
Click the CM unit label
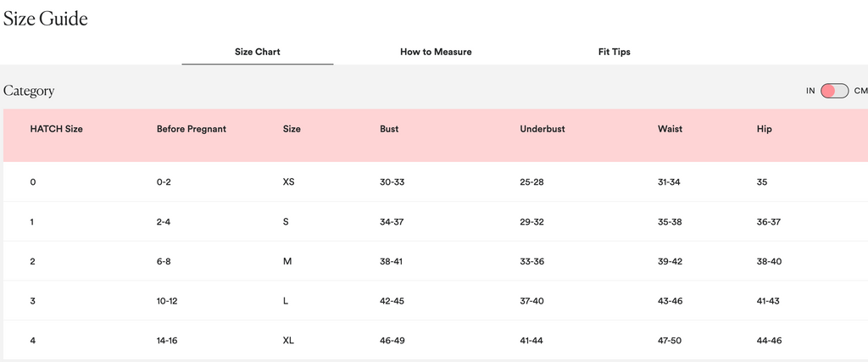[x=860, y=91]
